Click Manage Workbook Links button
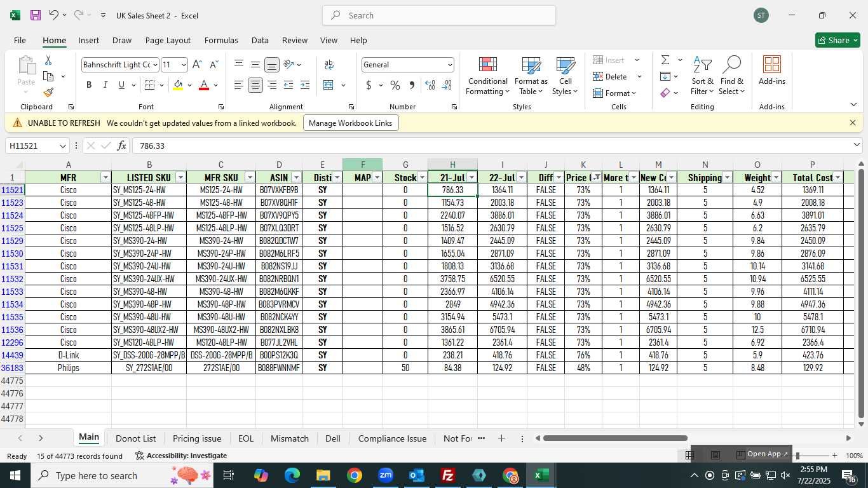 pos(351,123)
